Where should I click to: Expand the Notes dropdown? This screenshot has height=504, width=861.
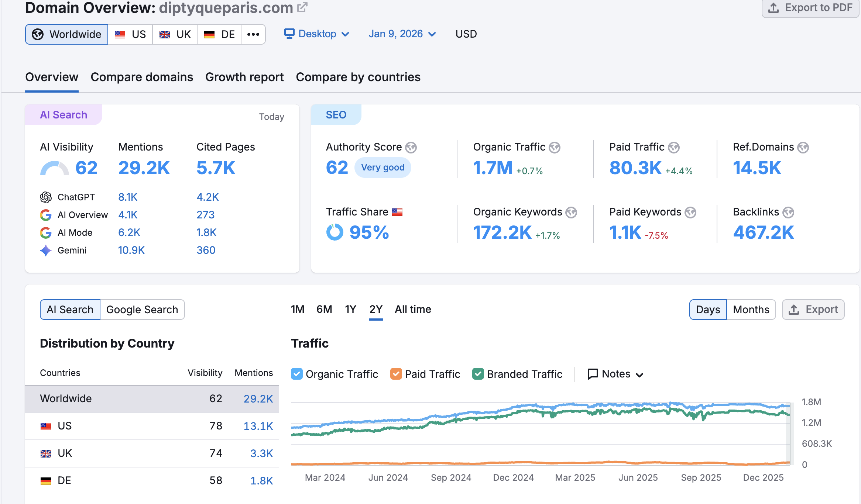click(615, 374)
